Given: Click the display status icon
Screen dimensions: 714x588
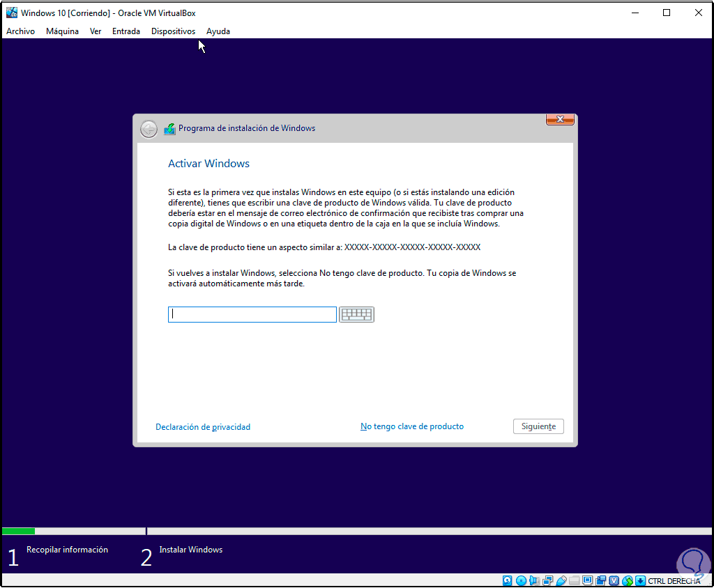Looking at the screenshot, I should click(587, 580).
